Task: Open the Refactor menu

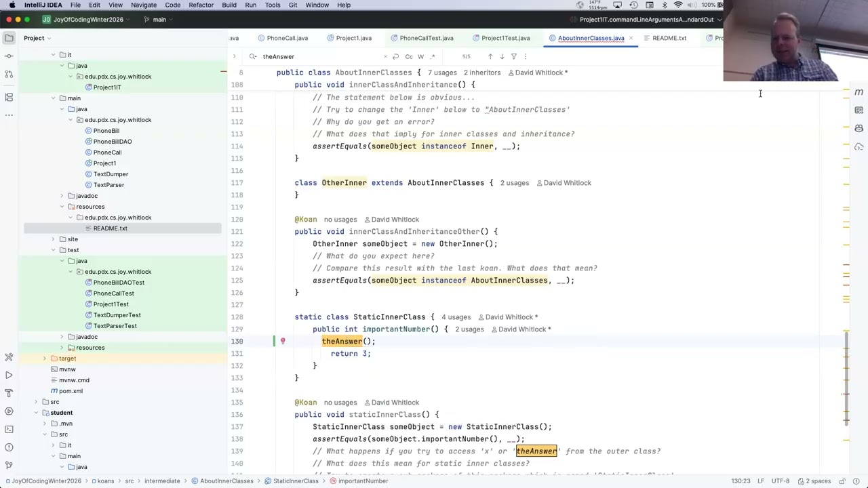Action: [x=201, y=5]
